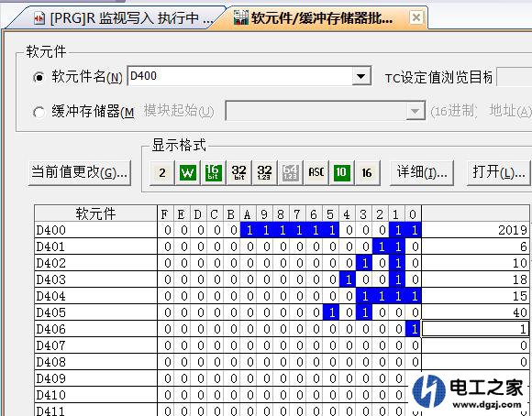Image resolution: width=532 pixels, height=416 pixels.
Task: Select the D405 device row label
Action: point(96,312)
